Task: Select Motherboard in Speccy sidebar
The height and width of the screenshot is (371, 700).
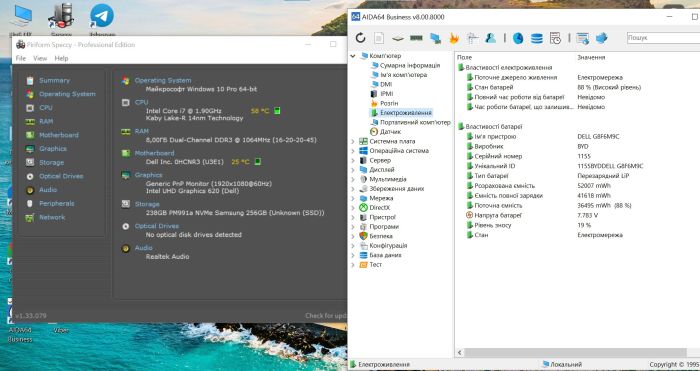Action: pyautogui.click(x=58, y=135)
